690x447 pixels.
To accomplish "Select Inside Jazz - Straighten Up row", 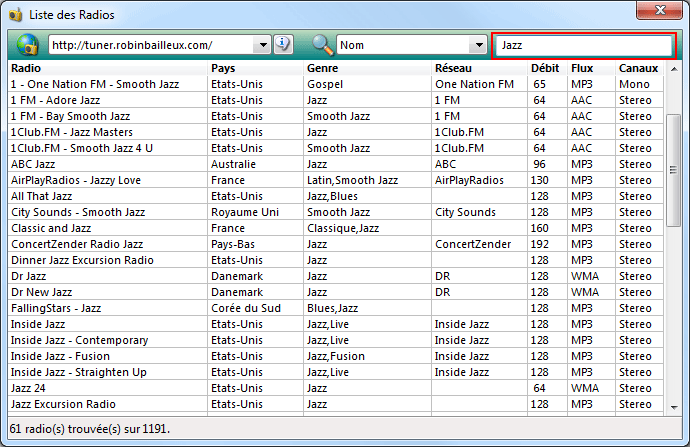I will pos(335,372).
